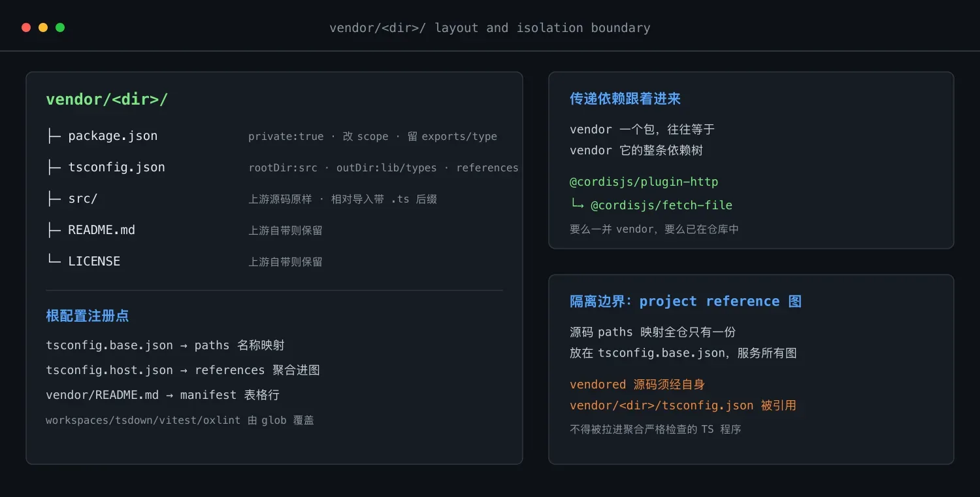
Task: Click the 'vendor 一个包，往往等于' line
Action: click(642, 129)
